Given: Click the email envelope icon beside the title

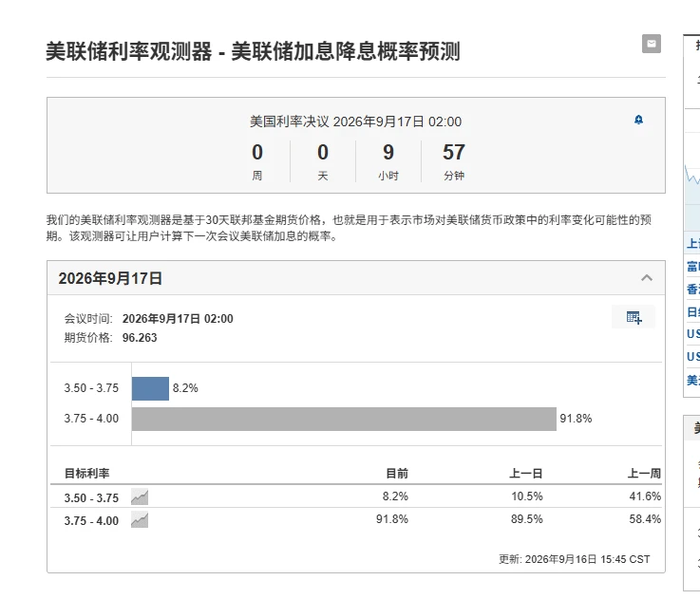Looking at the screenshot, I should pos(651,44).
